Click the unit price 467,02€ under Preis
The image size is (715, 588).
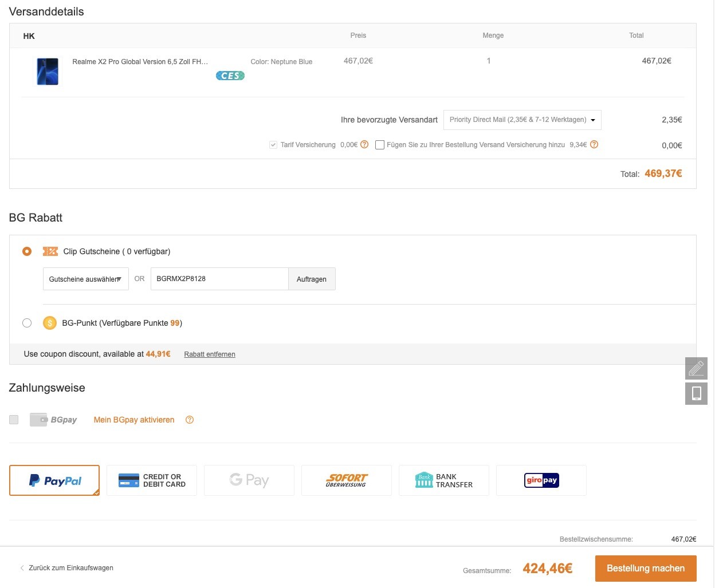(358, 61)
